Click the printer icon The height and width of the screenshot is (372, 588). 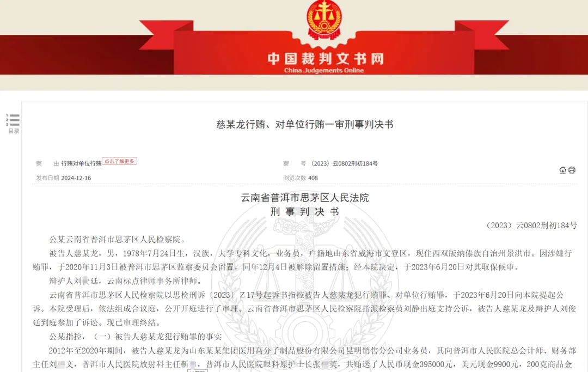coord(572,170)
